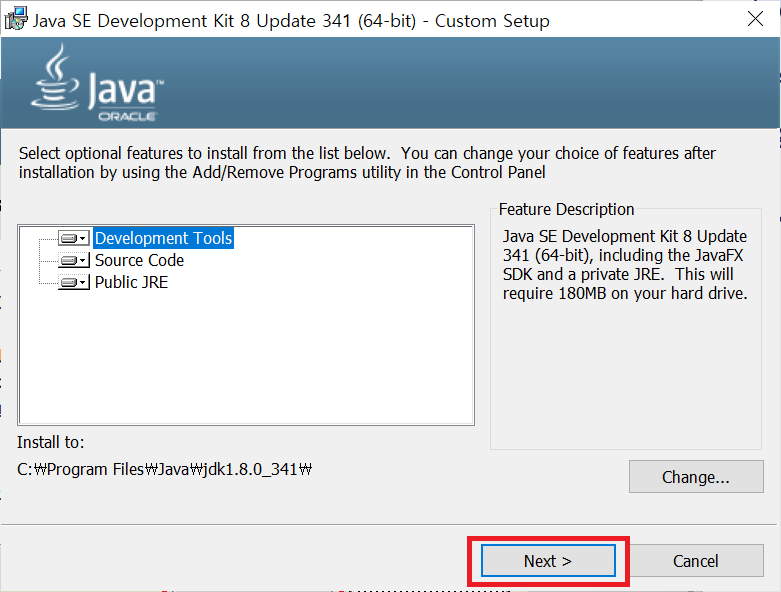This screenshot has width=781, height=592.
Task: Click the install path C:\Program Files\Java\jdk1.8.0_341\
Action: (164, 469)
